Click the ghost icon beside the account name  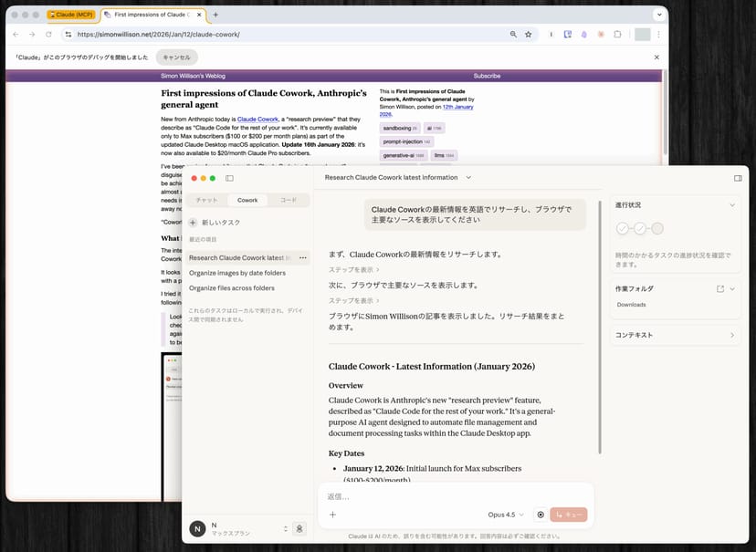(299, 528)
